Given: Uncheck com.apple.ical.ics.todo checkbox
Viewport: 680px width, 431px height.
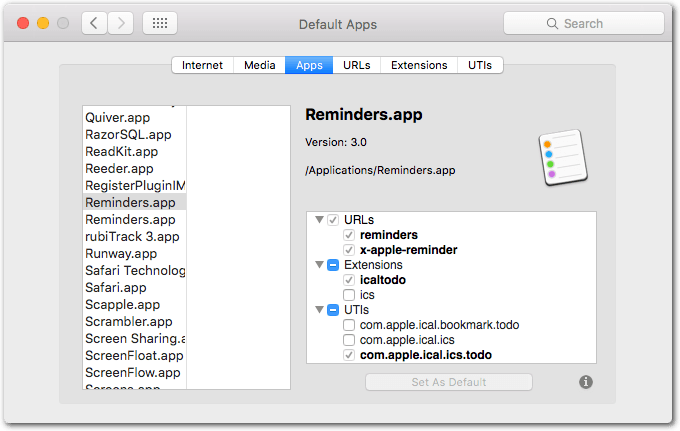Looking at the screenshot, I should (349, 355).
